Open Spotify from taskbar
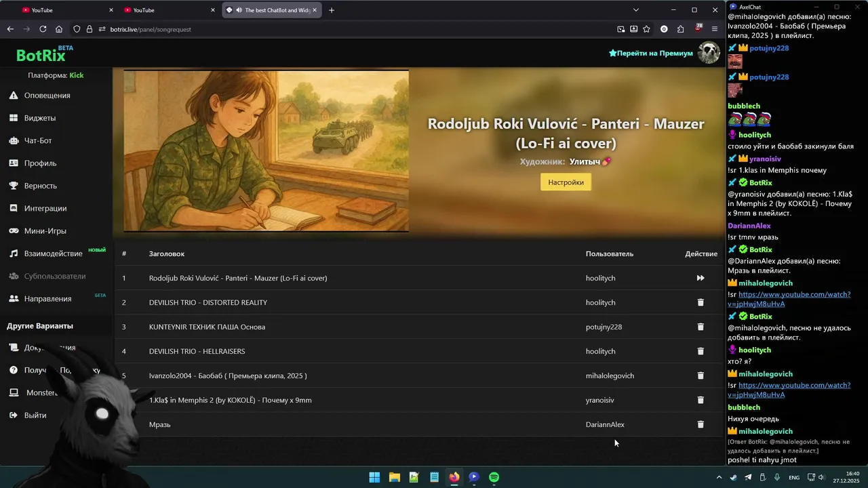This screenshot has width=868, height=488. 494,477
